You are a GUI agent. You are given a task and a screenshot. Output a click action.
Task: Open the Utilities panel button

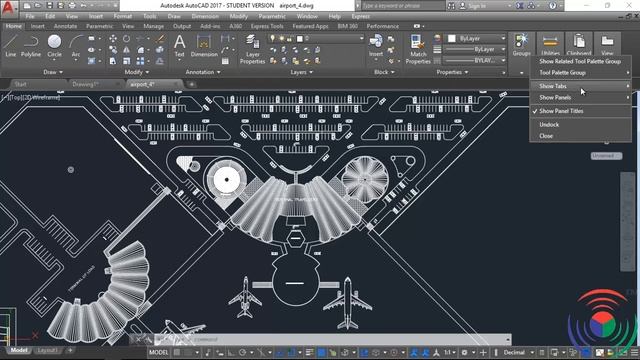click(550, 45)
